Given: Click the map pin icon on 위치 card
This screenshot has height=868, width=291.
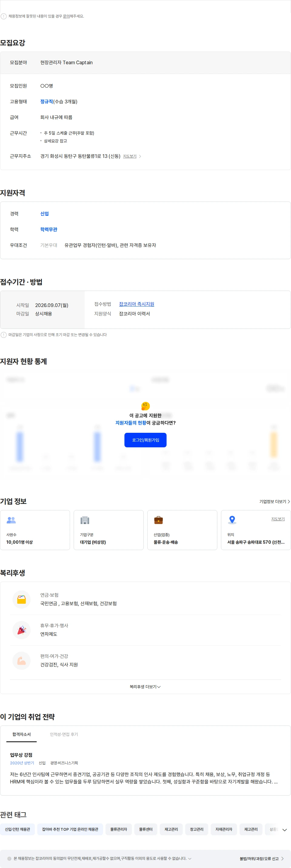Looking at the screenshot, I should pyautogui.click(x=232, y=520).
